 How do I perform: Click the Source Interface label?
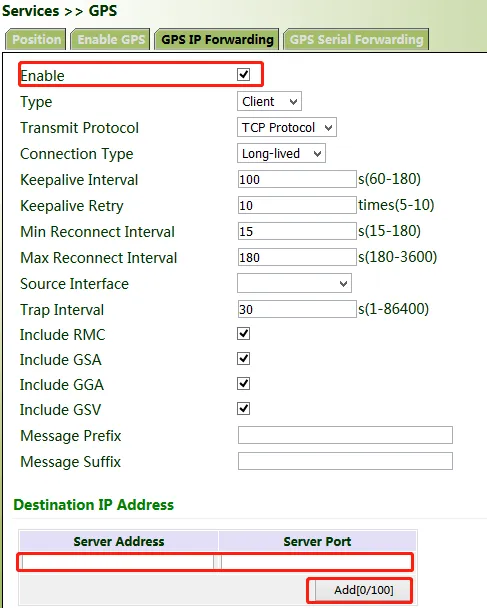74,284
